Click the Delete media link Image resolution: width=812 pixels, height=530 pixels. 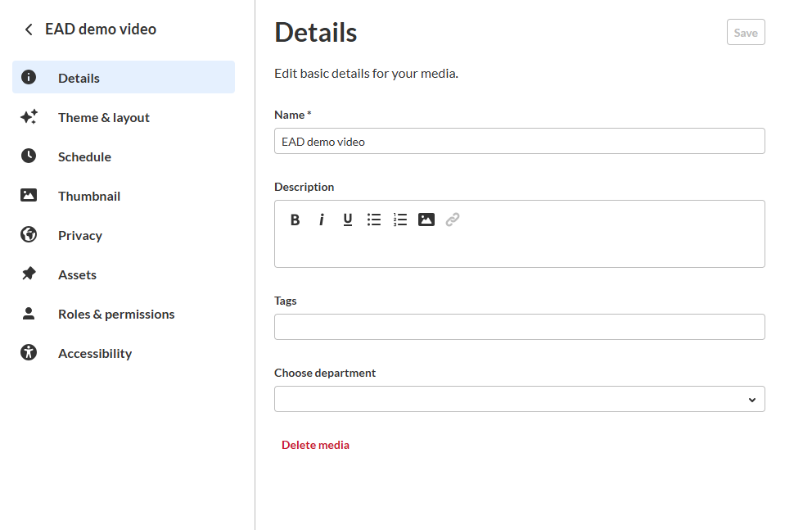315,445
